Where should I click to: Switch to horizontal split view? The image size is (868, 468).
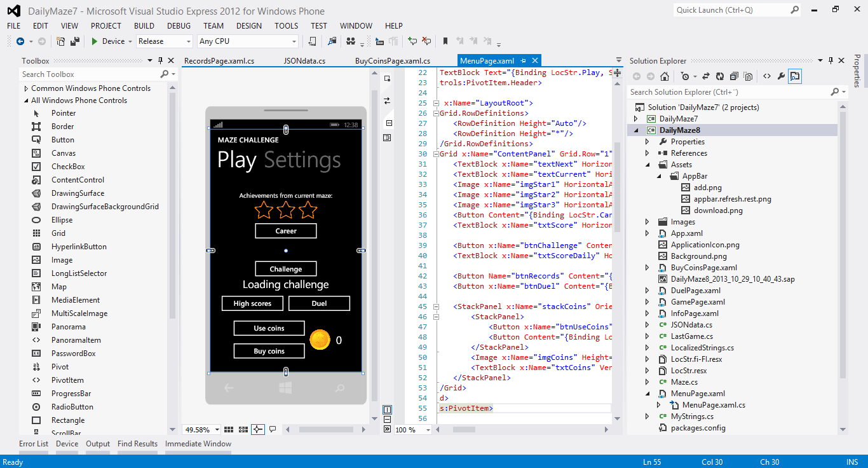(x=387, y=420)
